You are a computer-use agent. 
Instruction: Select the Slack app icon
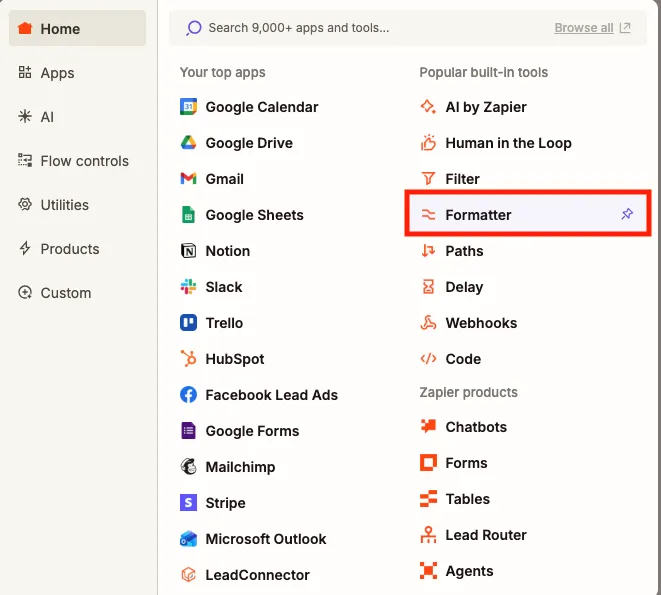point(188,287)
